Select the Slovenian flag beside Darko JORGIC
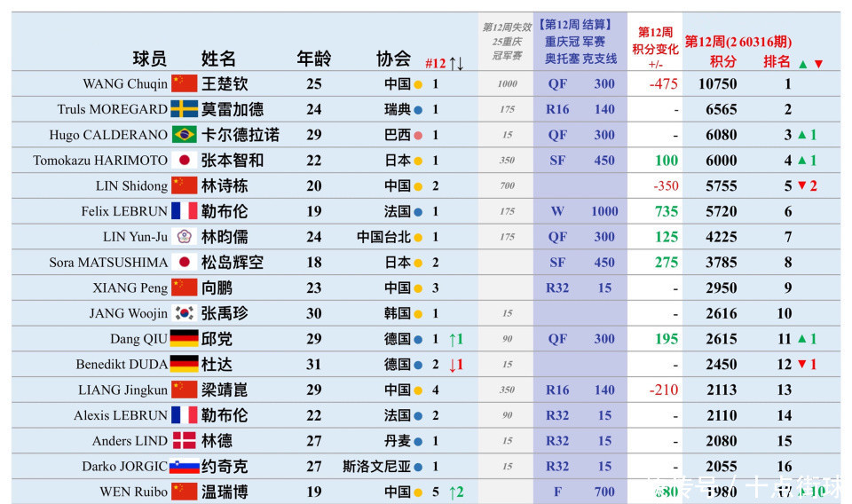852x504 pixels. [184, 467]
